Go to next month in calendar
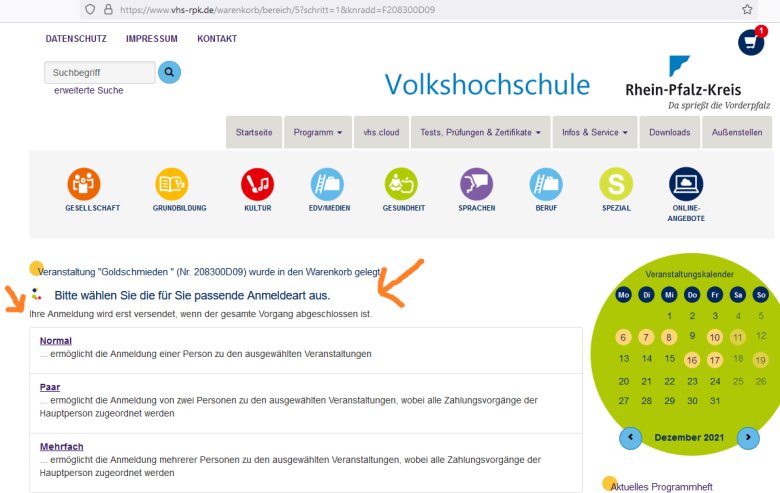Viewport: 780px width, 493px height. click(x=748, y=438)
